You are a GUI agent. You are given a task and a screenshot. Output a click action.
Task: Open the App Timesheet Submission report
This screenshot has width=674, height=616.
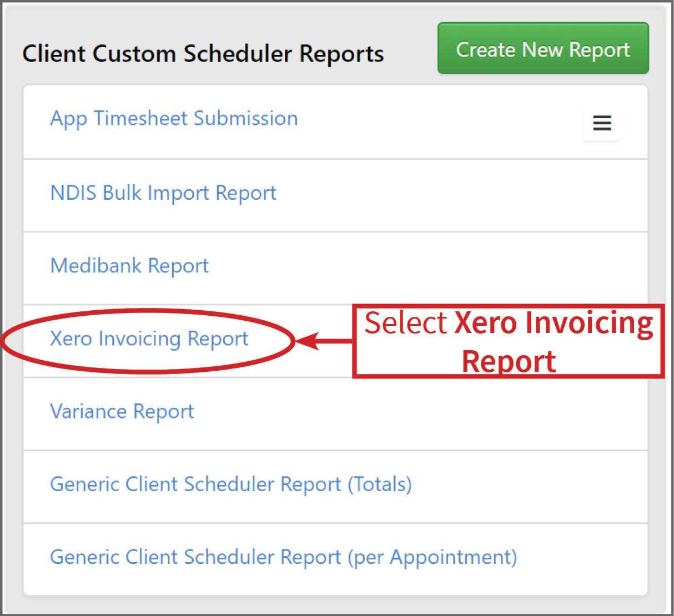click(x=174, y=118)
